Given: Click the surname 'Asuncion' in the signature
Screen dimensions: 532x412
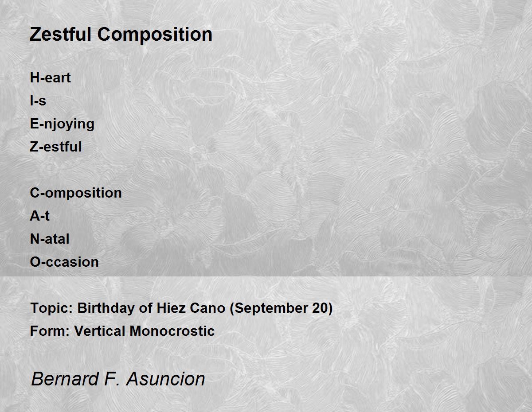Looking at the screenshot, I should (165, 379).
